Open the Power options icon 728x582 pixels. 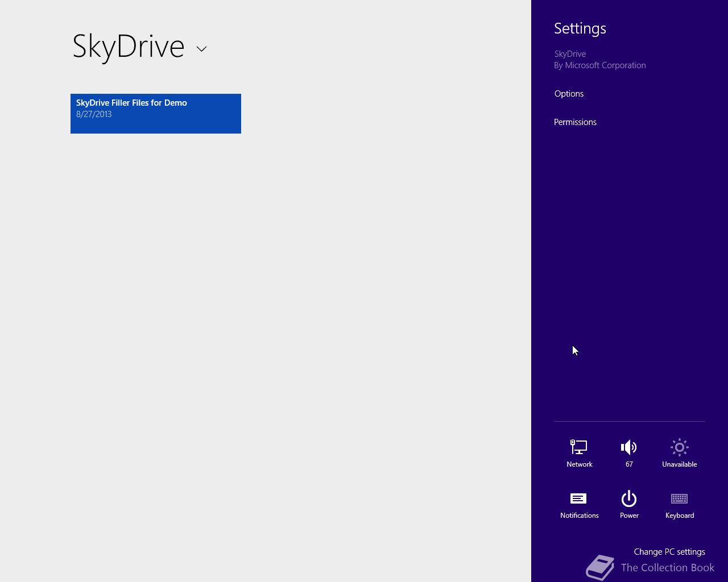click(x=628, y=498)
